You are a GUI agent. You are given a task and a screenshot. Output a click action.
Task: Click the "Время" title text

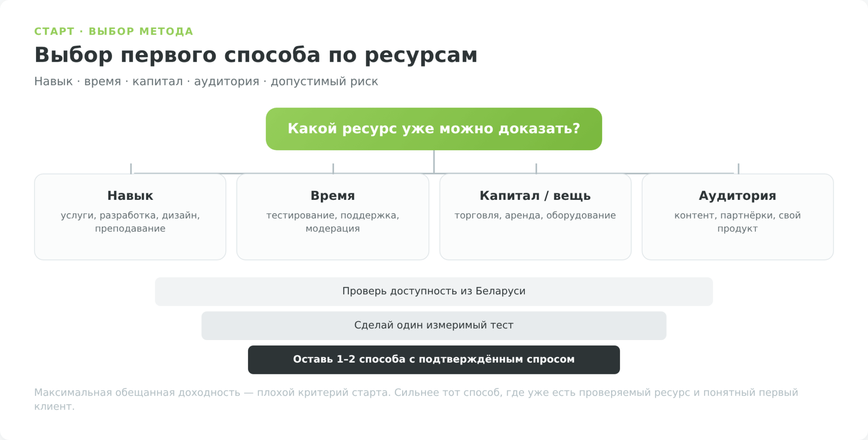[x=333, y=196]
